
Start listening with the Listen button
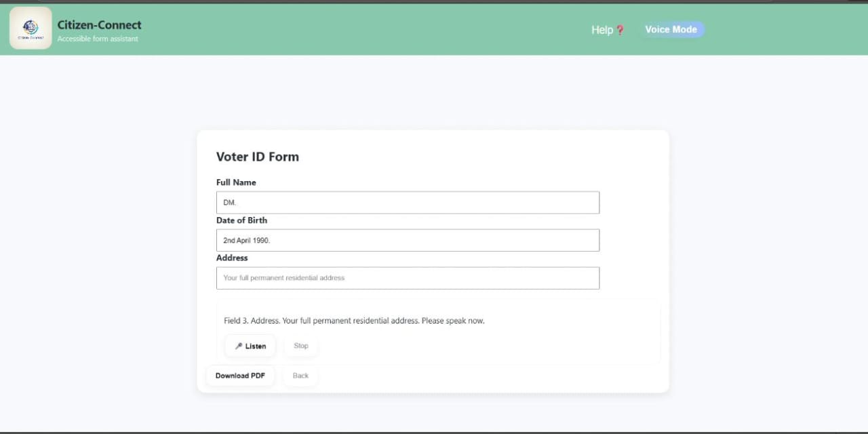tap(250, 346)
